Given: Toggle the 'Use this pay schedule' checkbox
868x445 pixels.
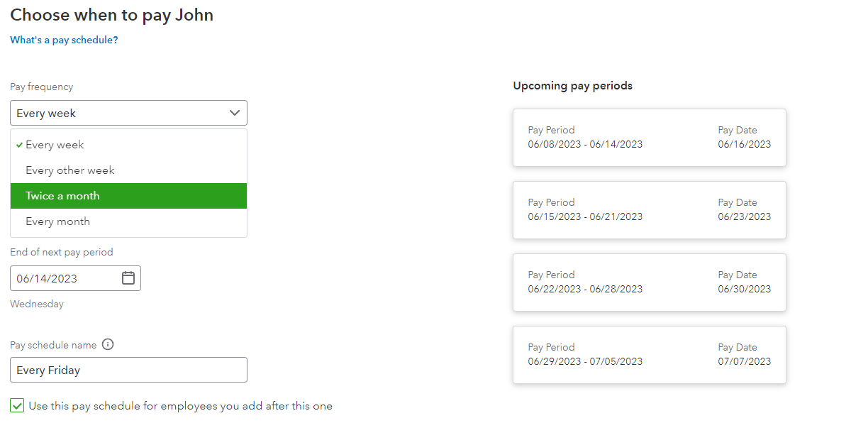Looking at the screenshot, I should [17, 406].
